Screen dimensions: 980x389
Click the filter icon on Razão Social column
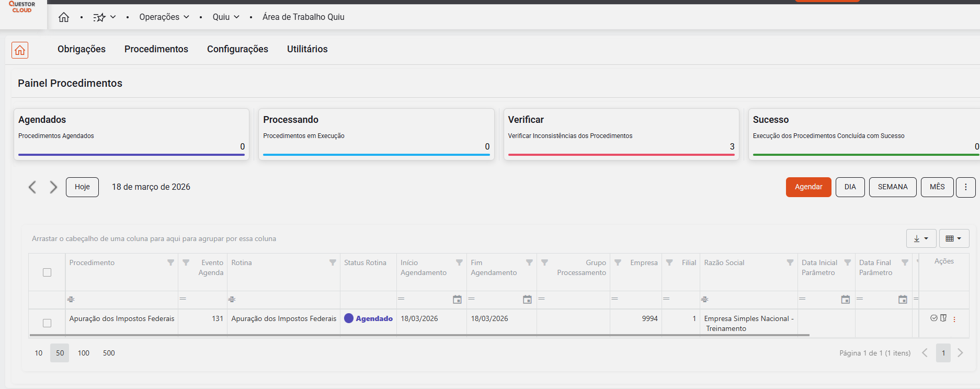tap(790, 262)
